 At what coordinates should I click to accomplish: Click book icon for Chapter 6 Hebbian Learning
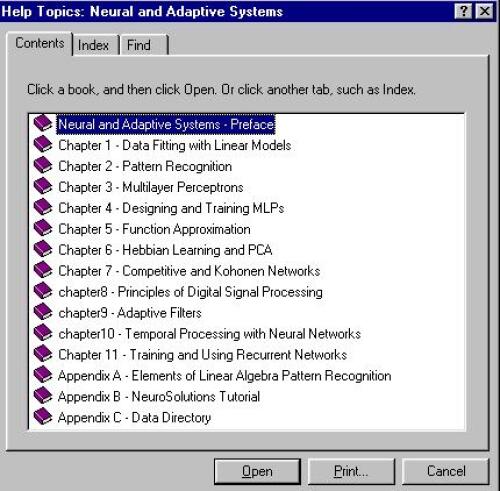(x=43, y=249)
